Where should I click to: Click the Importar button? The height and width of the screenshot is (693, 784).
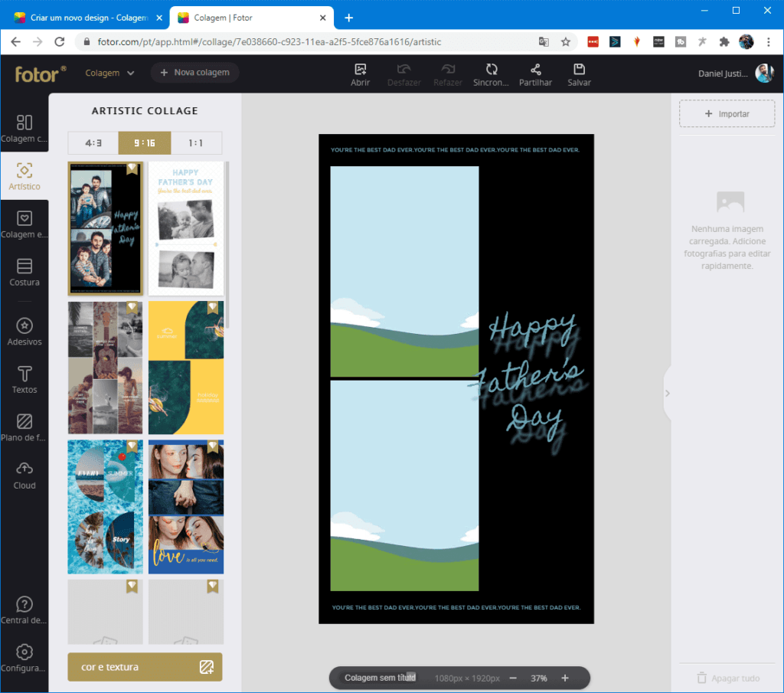pyautogui.click(x=727, y=114)
